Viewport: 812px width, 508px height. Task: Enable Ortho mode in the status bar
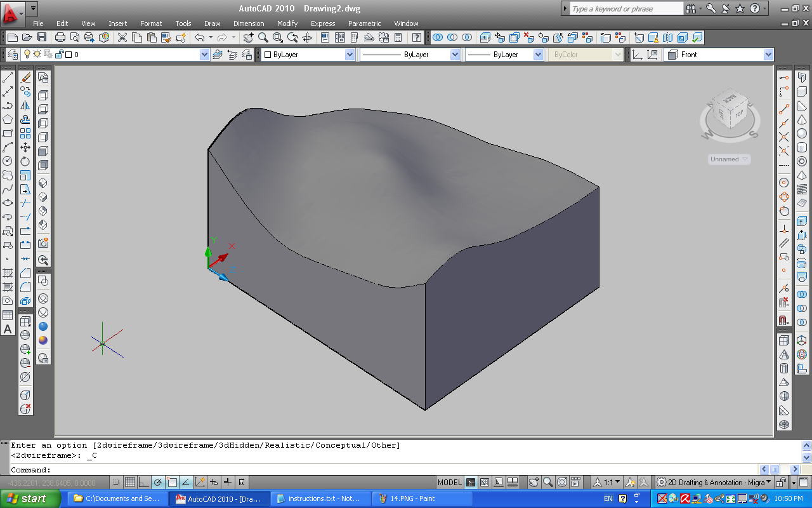[x=144, y=483]
